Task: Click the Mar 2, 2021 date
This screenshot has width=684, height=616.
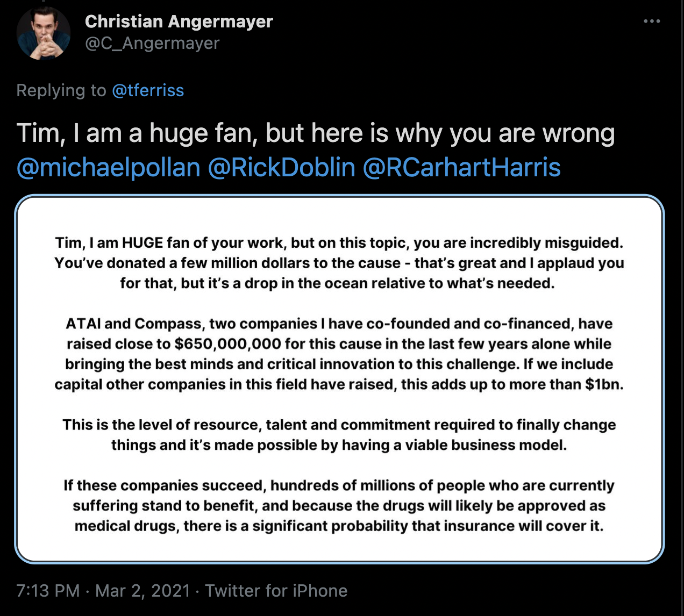Action: click(142, 591)
